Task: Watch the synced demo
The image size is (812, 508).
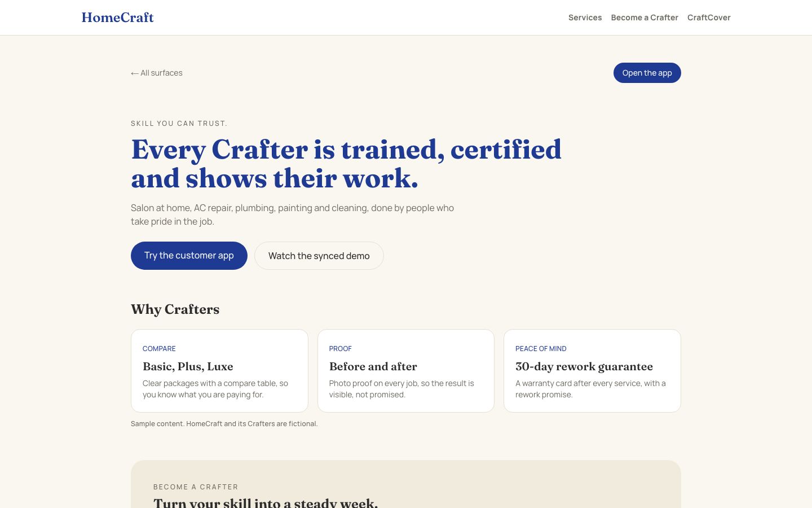Action: tap(319, 256)
